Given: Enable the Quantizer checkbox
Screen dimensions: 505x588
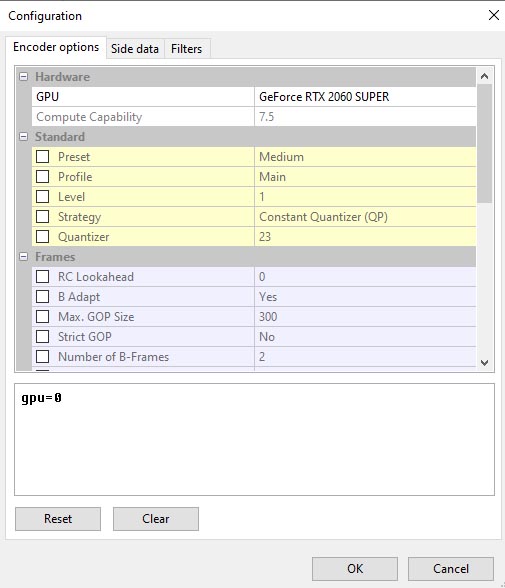Looking at the screenshot, I should pos(42,236).
